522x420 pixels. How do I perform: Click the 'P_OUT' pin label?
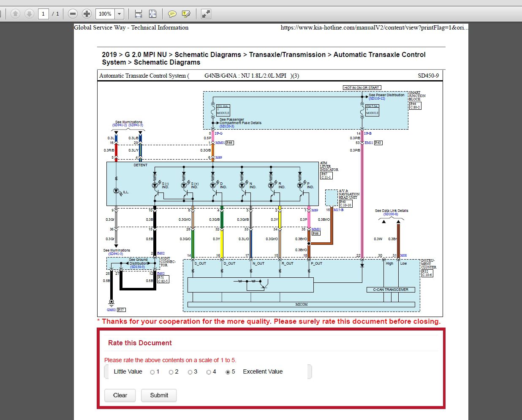[316, 263]
